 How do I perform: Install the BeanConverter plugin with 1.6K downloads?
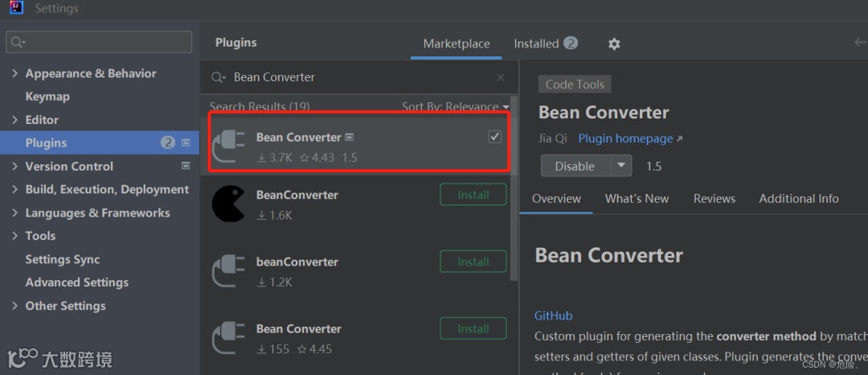pos(473,195)
